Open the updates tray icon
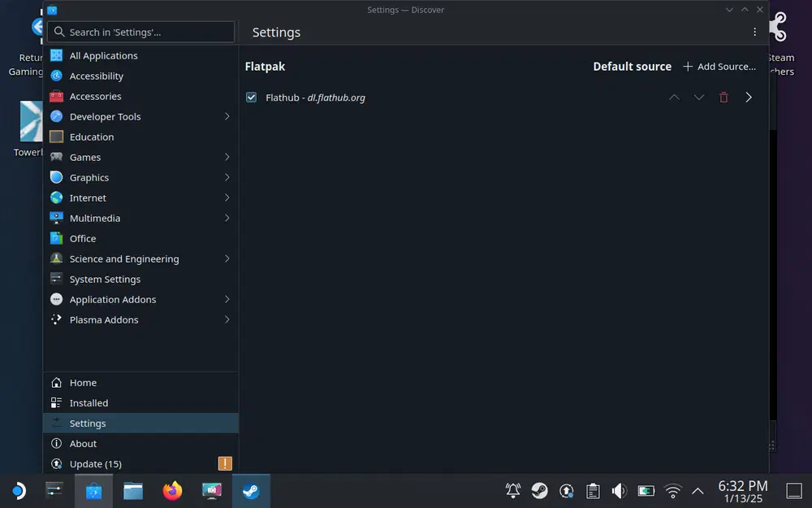The height and width of the screenshot is (508, 812). (x=567, y=490)
